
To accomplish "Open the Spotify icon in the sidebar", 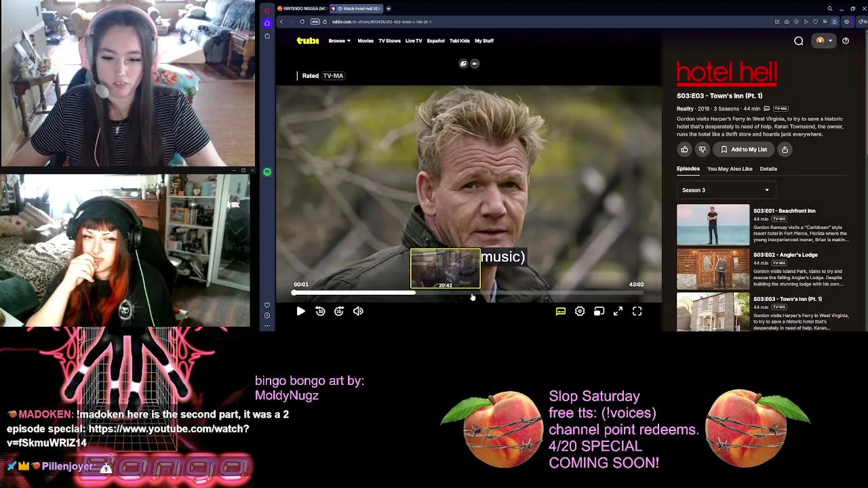I will pos(267,172).
